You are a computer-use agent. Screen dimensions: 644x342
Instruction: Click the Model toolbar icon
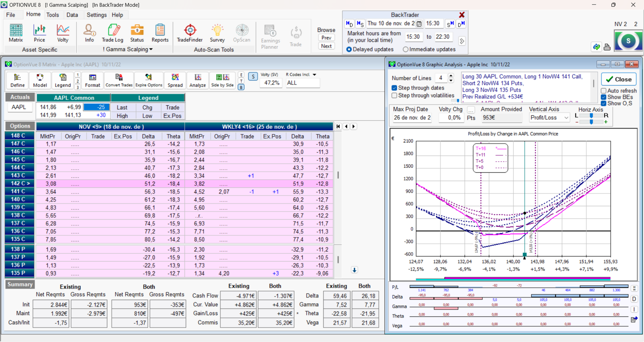coord(40,81)
